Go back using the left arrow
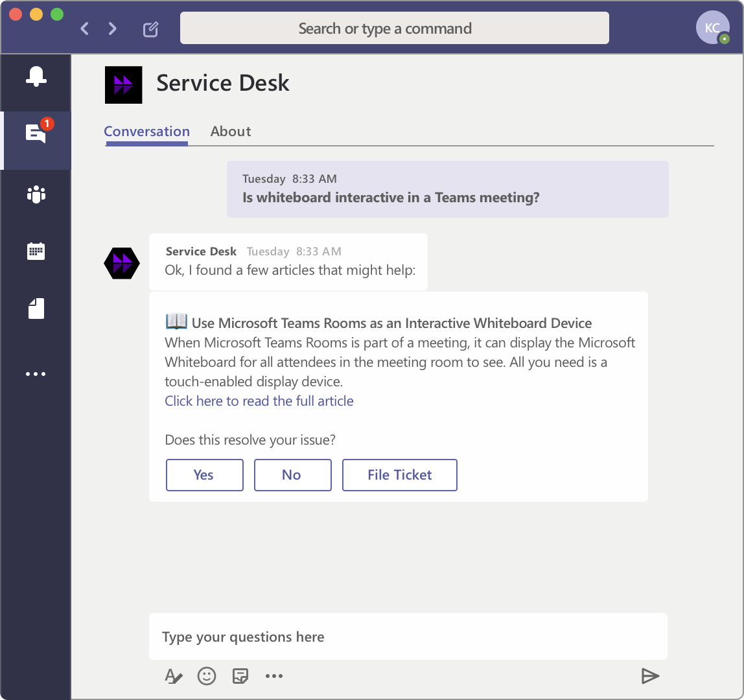 coord(85,29)
